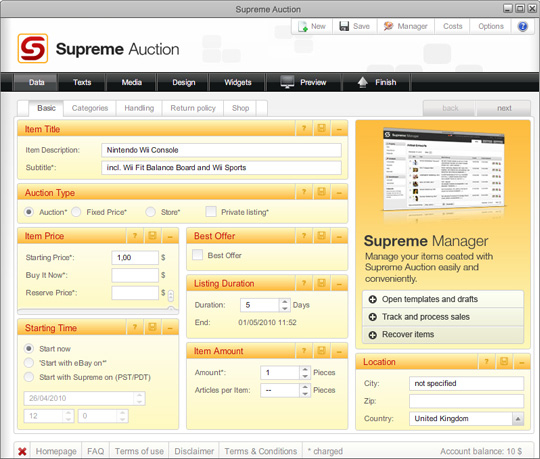Click the help icon on Auction Type panel
The width and height of the screenshot is (540, 459).
point(304,192)
